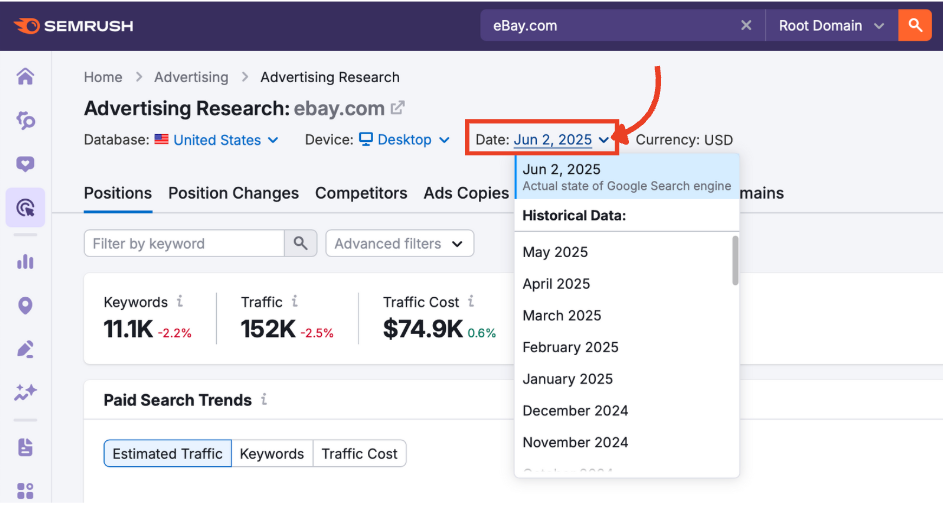
Task: Choose April 2025 historical data
Action: [623, 284]
